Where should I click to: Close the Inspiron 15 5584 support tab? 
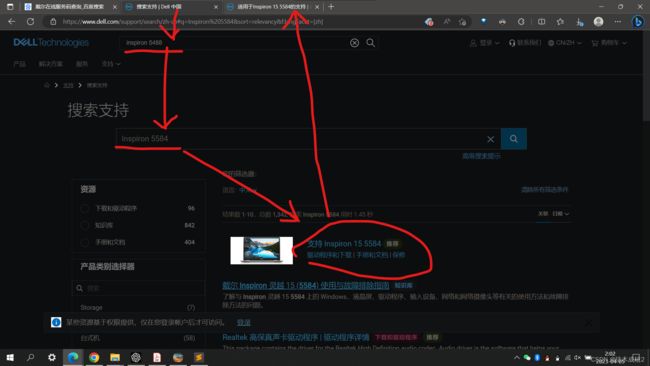(x=317, y=7)
